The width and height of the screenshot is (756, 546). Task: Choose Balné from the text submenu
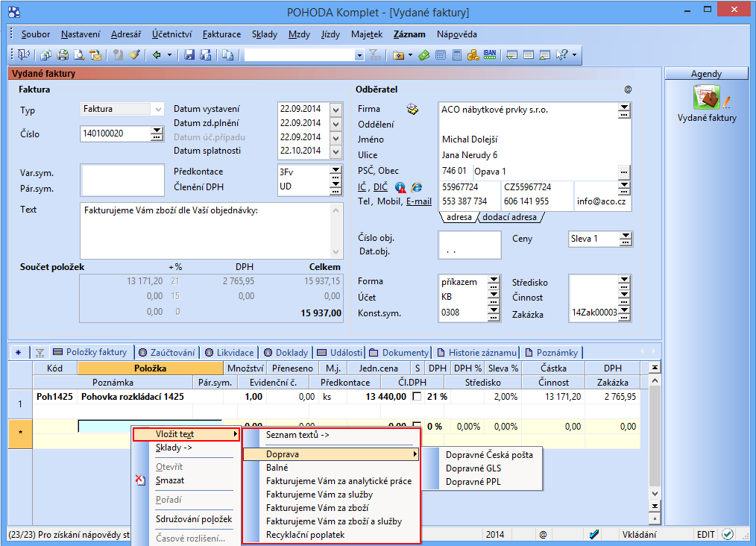331,468
